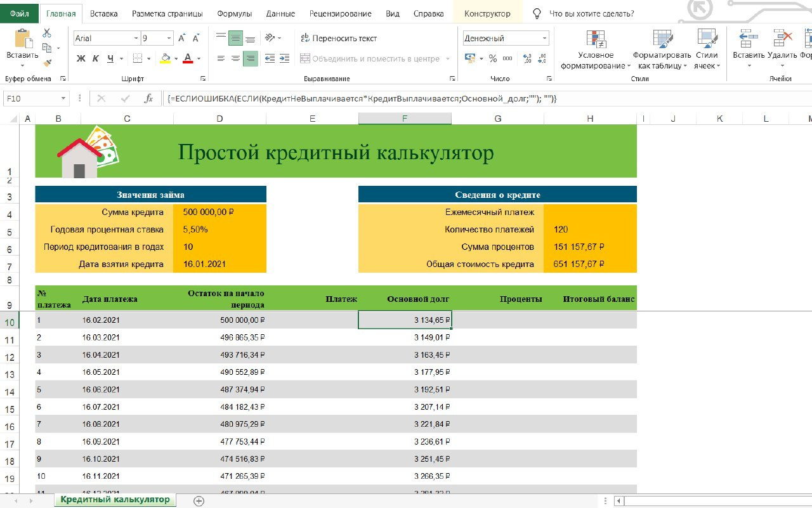812x508 pixels.
Task: Click the Cut scissors icon
Action: [x=47, y=33]
